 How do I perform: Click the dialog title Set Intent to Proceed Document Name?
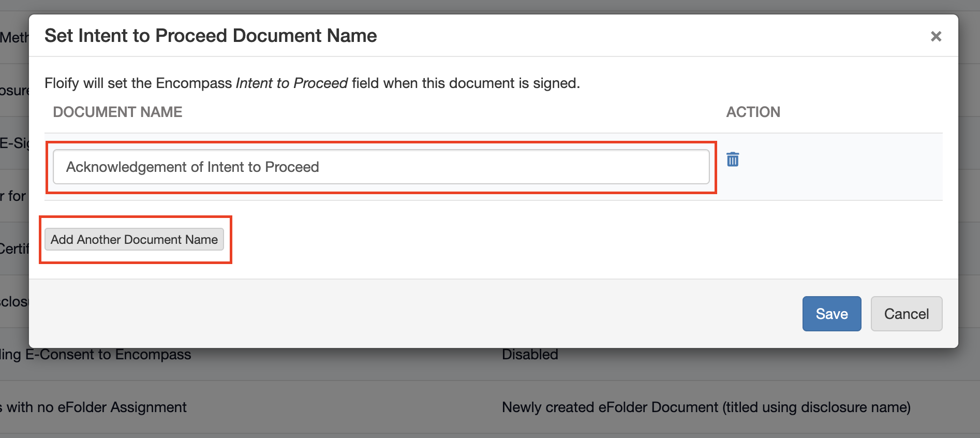coord(211,36)
